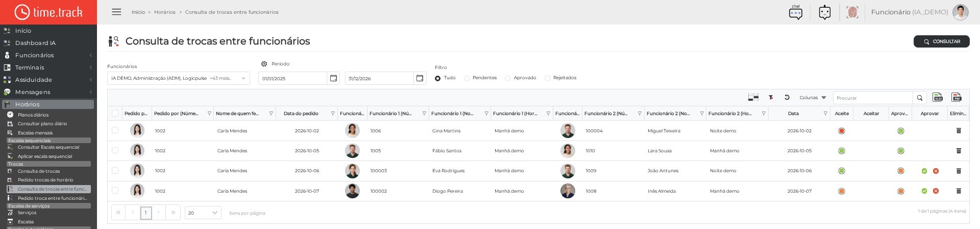Approve the swap dated 2026-10-07
The image size is (980, 229).
coord(924,191)
